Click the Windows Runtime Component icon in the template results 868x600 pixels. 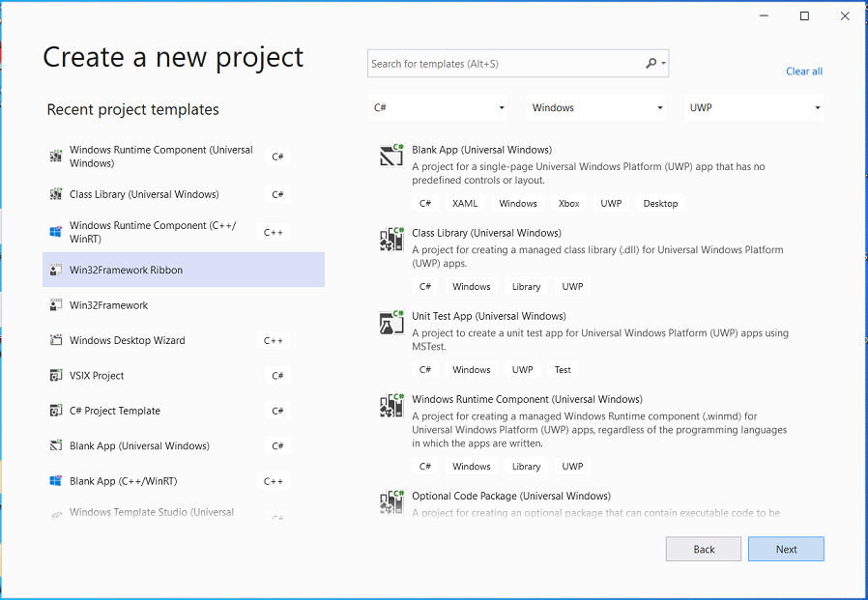click(x=391, y=406)
